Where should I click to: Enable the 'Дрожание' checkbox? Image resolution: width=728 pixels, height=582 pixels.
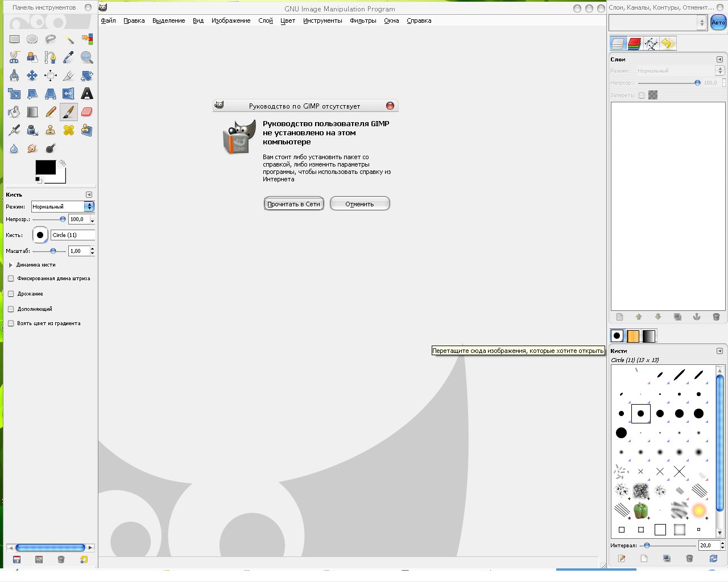click(x=11, y=294)
